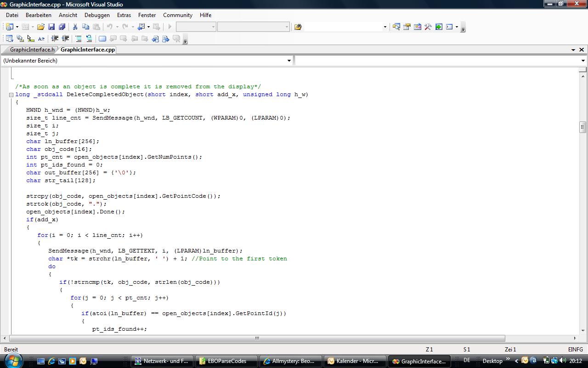Image resolution: width=588 pixels, height=368 pixels.
Task: Open the New Project dropdown arrow
Action: click(x=17, y=27)
